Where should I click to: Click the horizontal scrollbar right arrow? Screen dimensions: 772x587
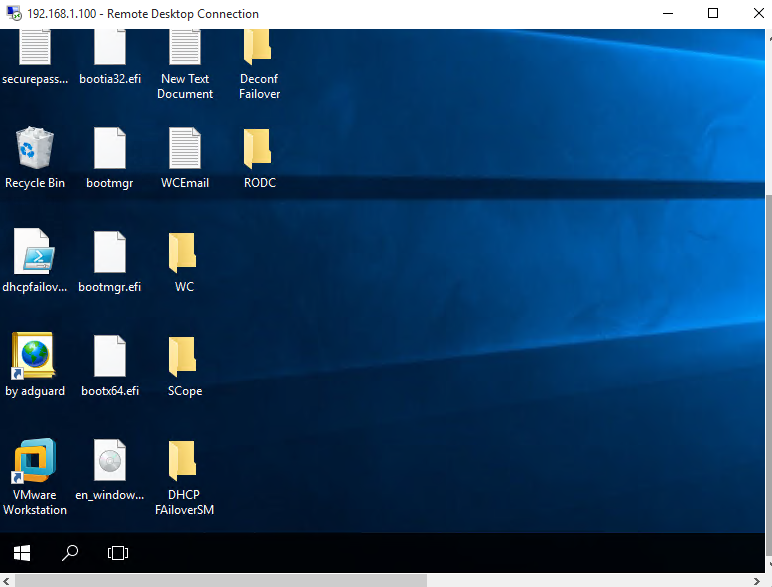757,581
